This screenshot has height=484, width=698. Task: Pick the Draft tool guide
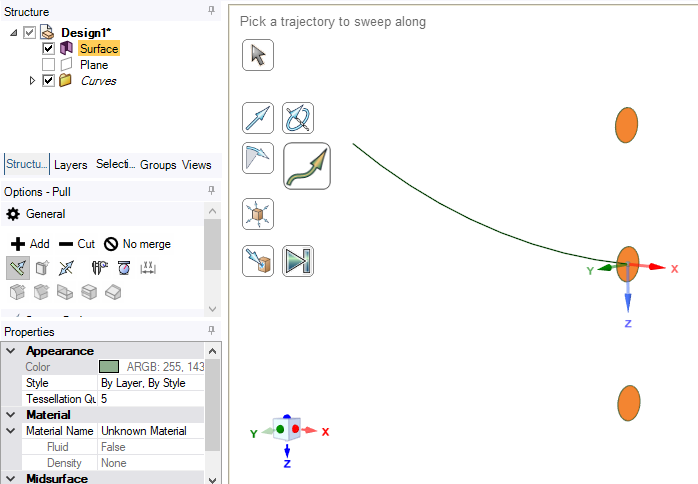tap(258, 158)
